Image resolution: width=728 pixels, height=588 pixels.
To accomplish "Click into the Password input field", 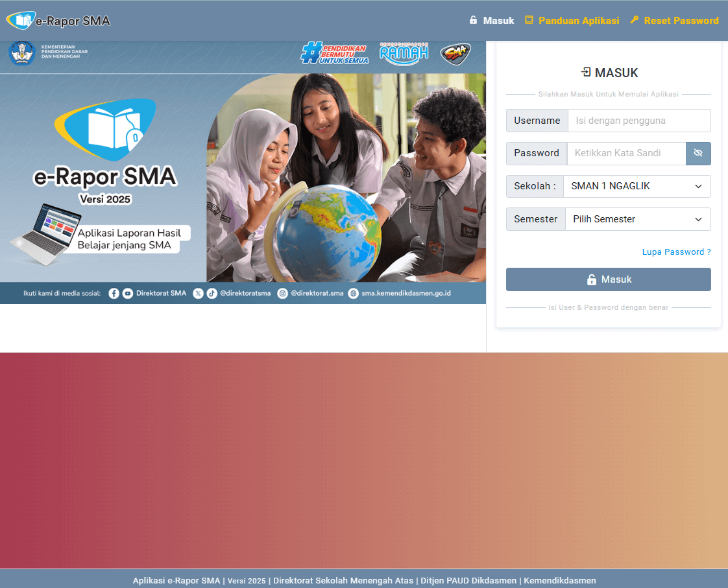I will 626,154.
